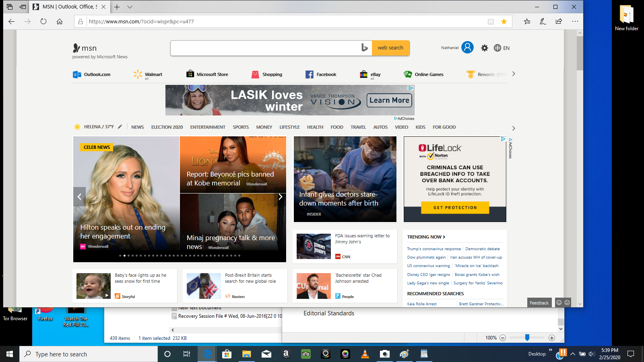The height and width of the screenshot is (362, 644).
Task: Click the Windows Start button
Action: [x=10, y=354]
